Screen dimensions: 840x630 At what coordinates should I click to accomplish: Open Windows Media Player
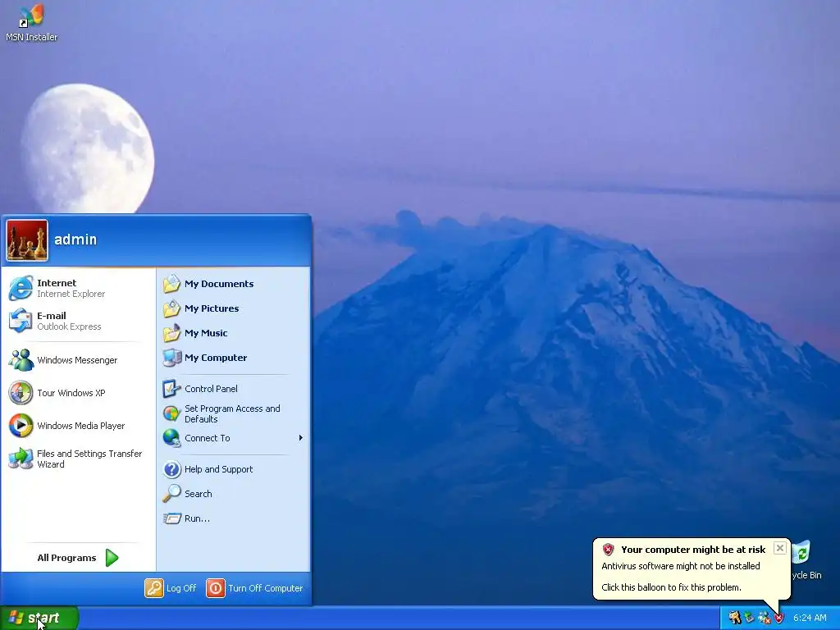(x=78, y=426)
